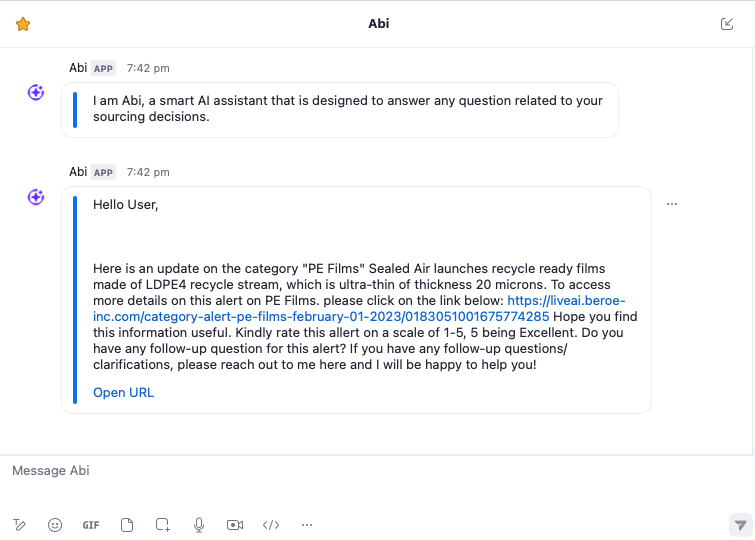The height and width of the screenshot is (540, 755).
Task: Open the more actions menu for the alert message
Action: 672,204
